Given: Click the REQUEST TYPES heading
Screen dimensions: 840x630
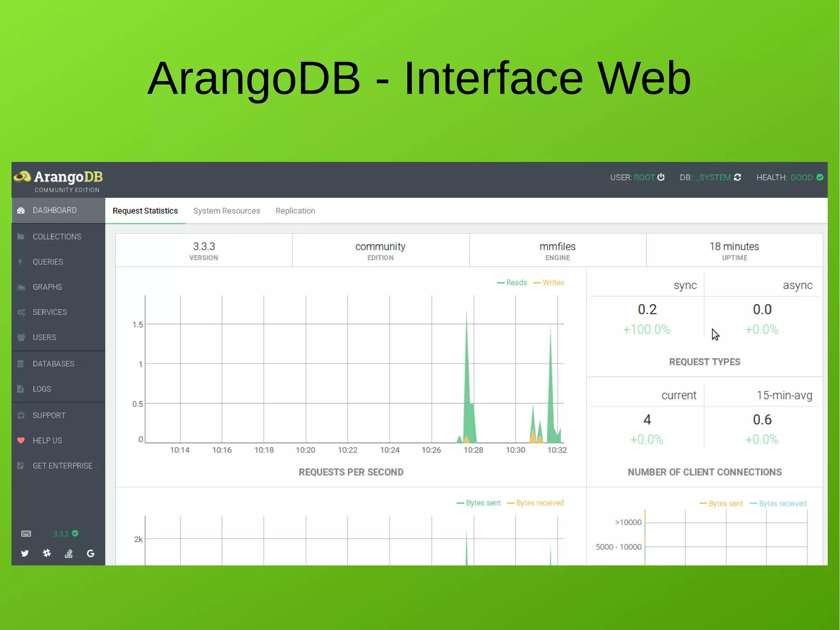Looking at the screenshot, I should tap(705, 362).
